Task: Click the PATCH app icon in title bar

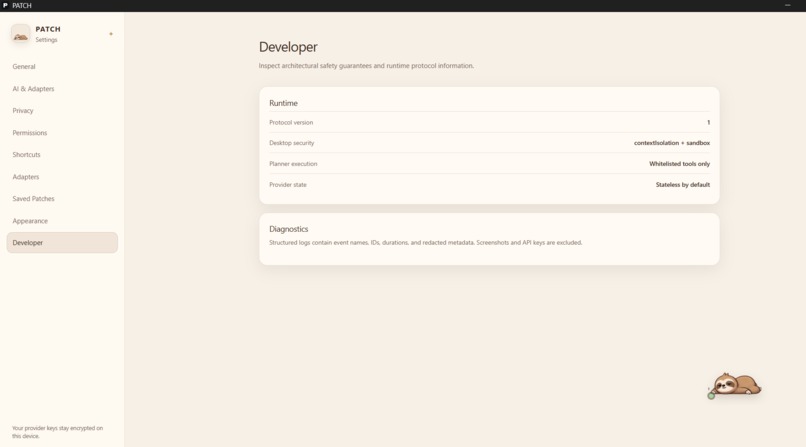Action: [5, 5]
